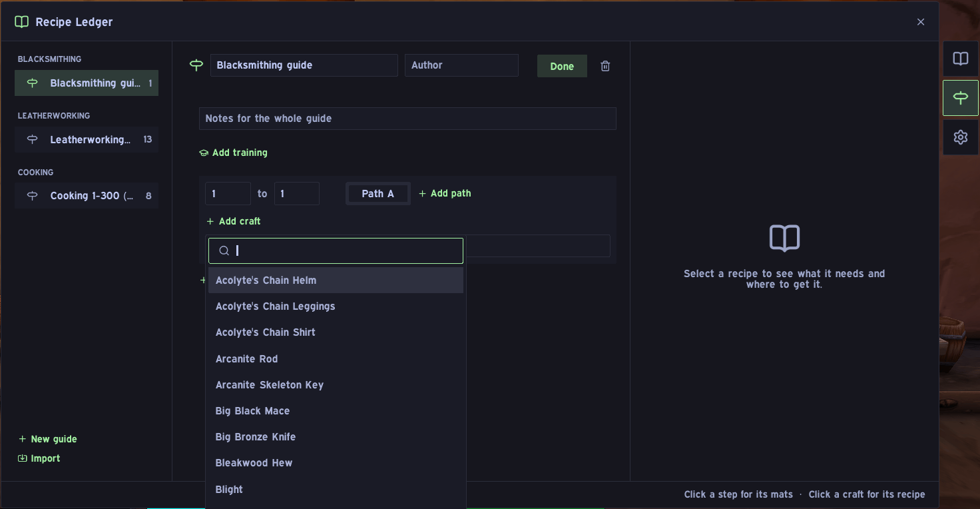The height and width of the screenshot is (509, 980).
Task: Choose Arcanite Rod from the list
Action: pyautogui.click(x=336, y=358)
